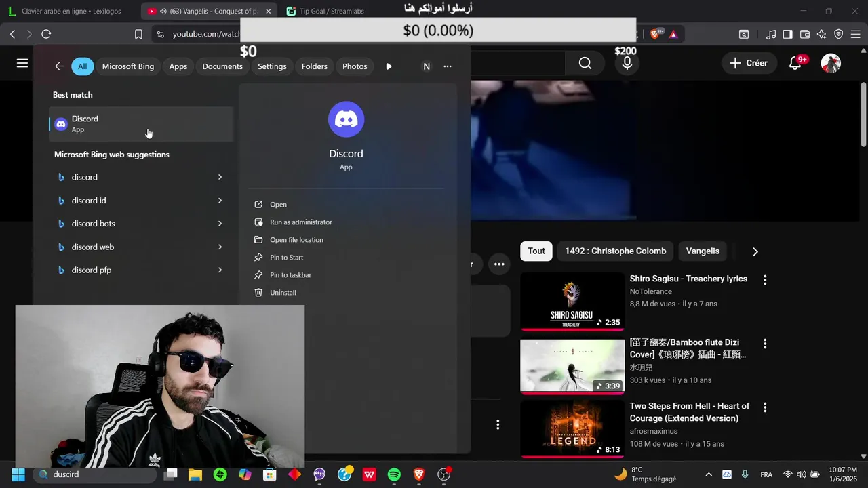This screenshot has width=868, height=488.
Task: Open Copilot from the taskbar
Action: coord(245,474)
